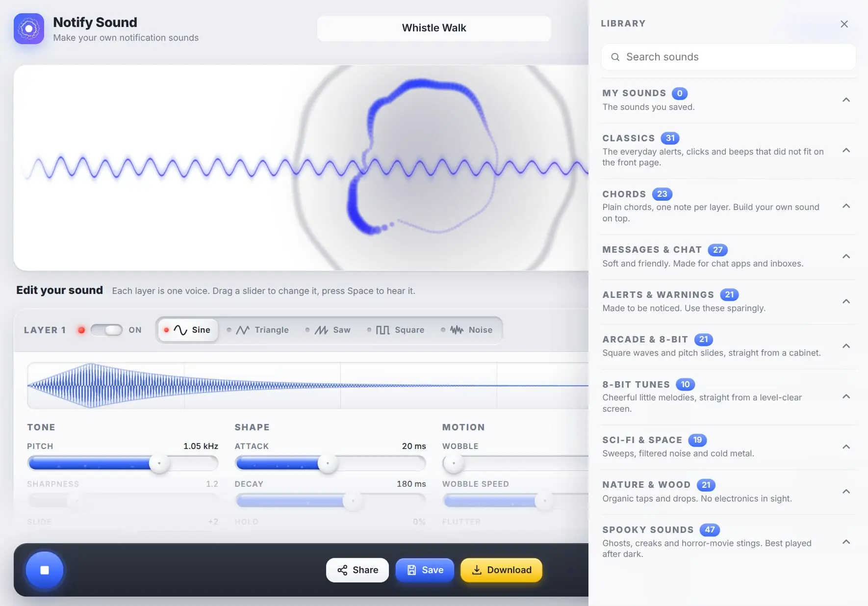The image size is (868, 606).
Task: Click the Notify Sound app logo
Action: [29, 29]
